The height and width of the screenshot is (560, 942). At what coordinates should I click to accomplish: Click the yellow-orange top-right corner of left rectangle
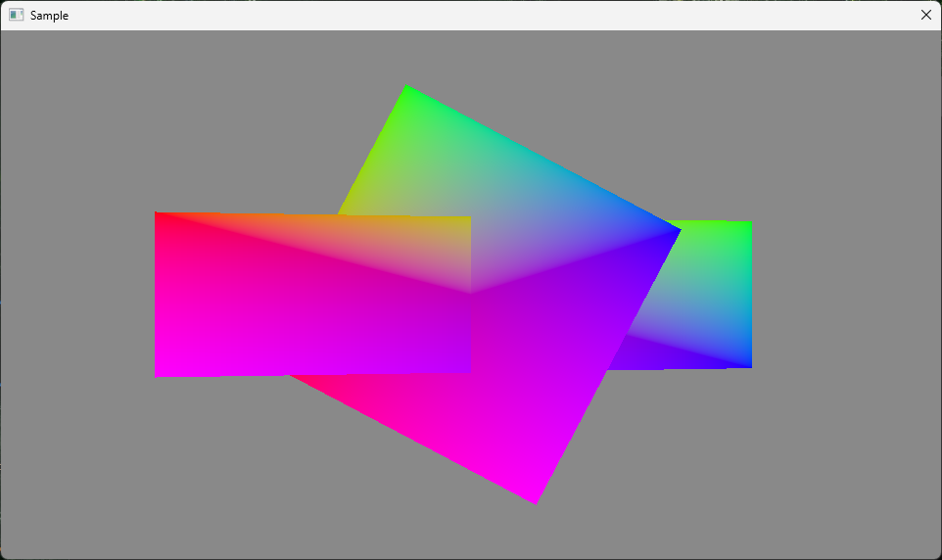tap(467, 221)
